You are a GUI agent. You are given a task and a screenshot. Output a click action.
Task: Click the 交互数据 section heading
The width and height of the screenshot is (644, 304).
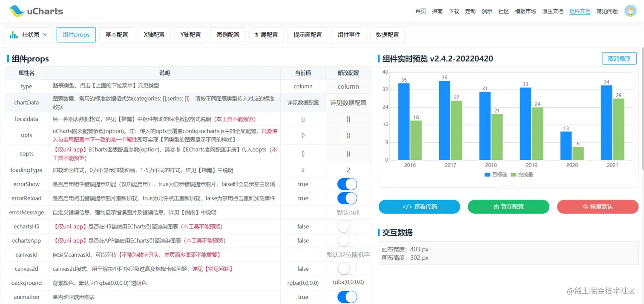(397, 232)
